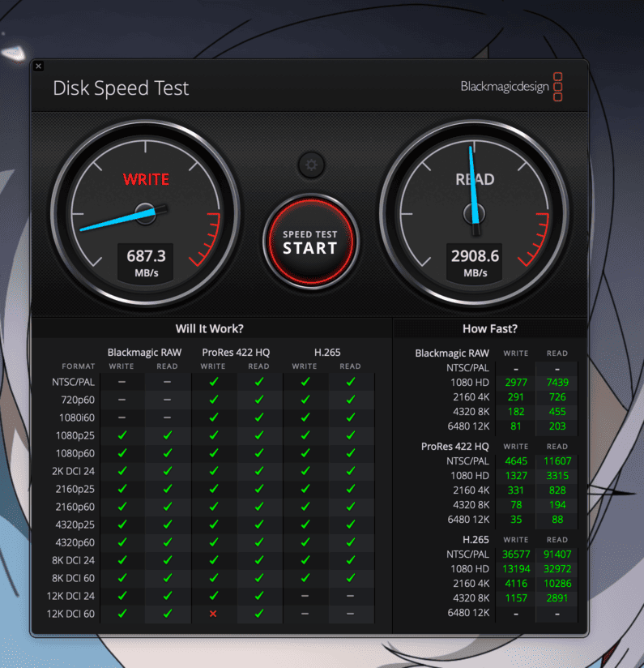644x668 pixels.
Task: Select the "Will It Work?" panel header
Action: tap(210, 328)
